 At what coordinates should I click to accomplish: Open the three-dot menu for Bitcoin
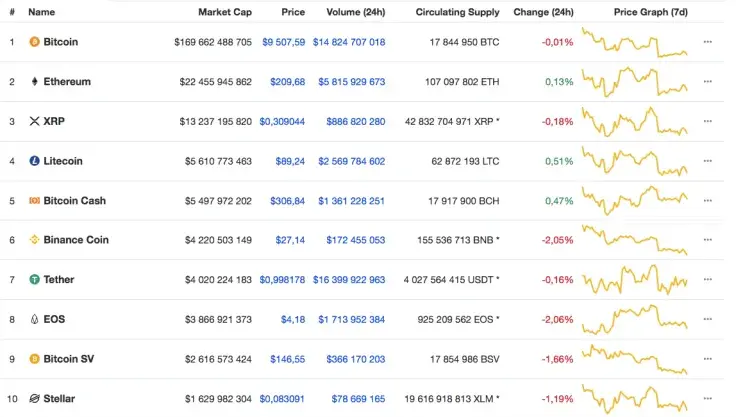point(708,42)
